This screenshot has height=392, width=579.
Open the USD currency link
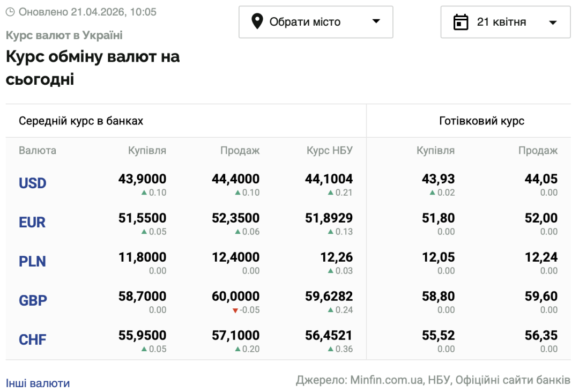33,183
